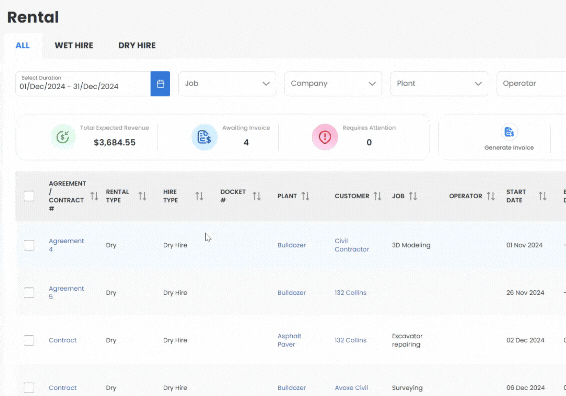This screenshot has width=566, height=396.
Task: Sort by Start Date column
Action: (543, 196)
